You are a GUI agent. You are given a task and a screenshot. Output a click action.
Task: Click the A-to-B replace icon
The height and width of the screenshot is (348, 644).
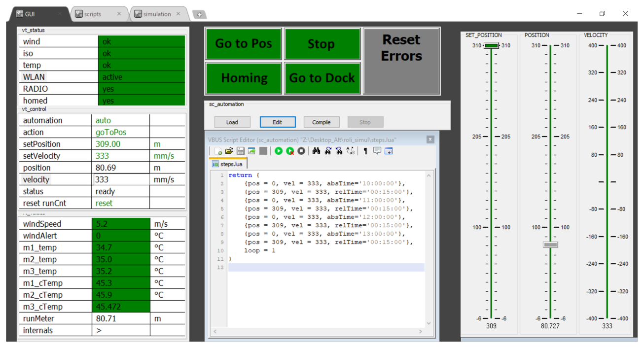coord(351,151)
